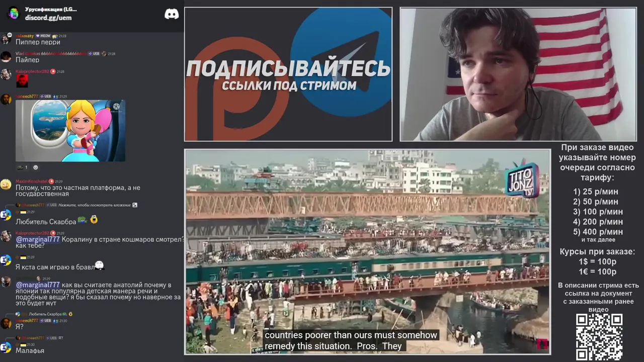644x362 pixels.
Task: Click the webcam feed with the American flag
Action: pos(518,74)
